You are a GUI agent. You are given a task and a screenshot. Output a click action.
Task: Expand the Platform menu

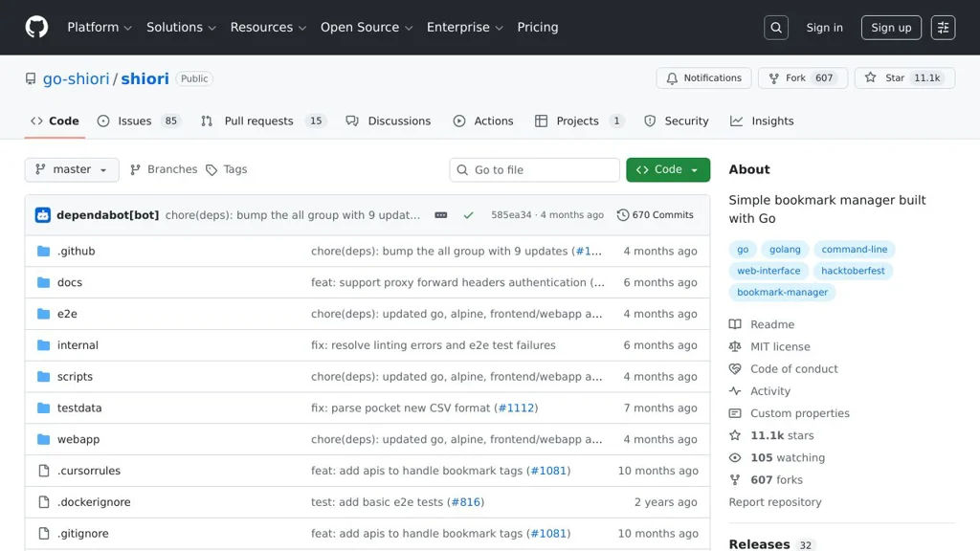coord(100,28)
